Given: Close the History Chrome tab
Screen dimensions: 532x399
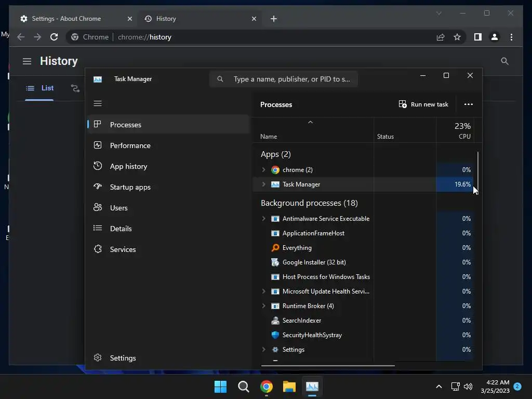Looking at the screenshot, I should click(254, 19).
